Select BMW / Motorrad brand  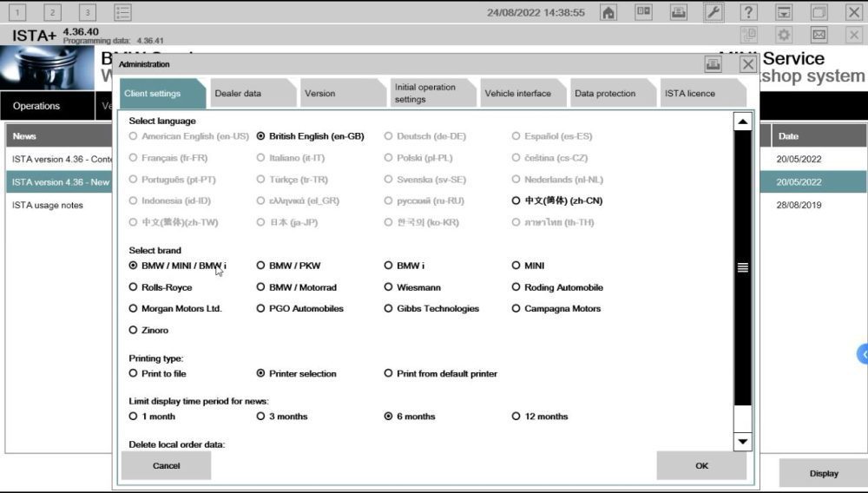[x=297, y=287]
